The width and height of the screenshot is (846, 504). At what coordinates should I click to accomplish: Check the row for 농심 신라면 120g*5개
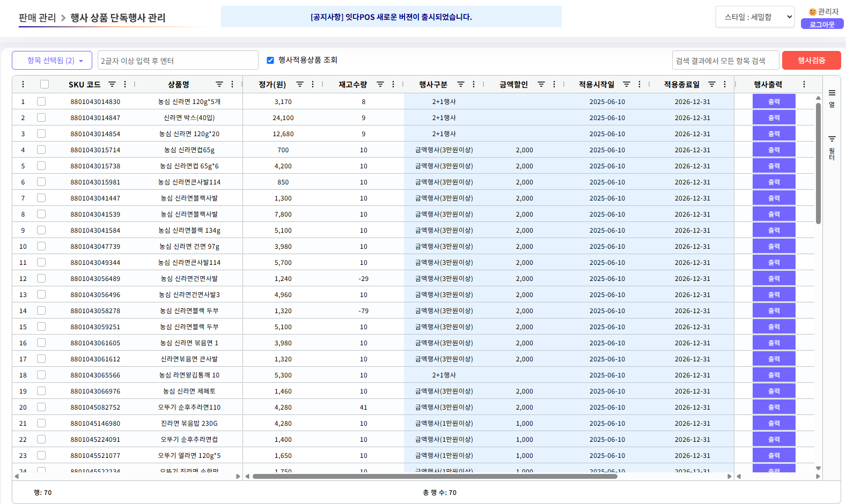[x=41, y=101]
